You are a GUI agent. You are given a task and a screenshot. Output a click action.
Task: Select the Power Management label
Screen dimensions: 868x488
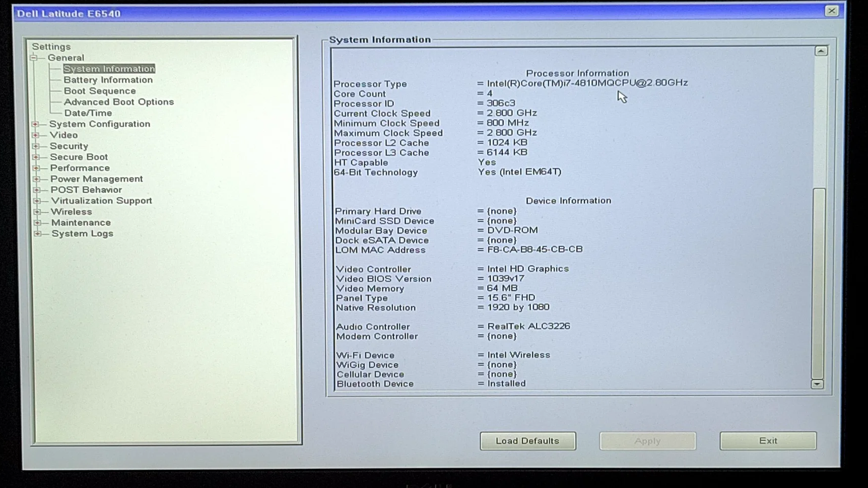pos(97,179)
